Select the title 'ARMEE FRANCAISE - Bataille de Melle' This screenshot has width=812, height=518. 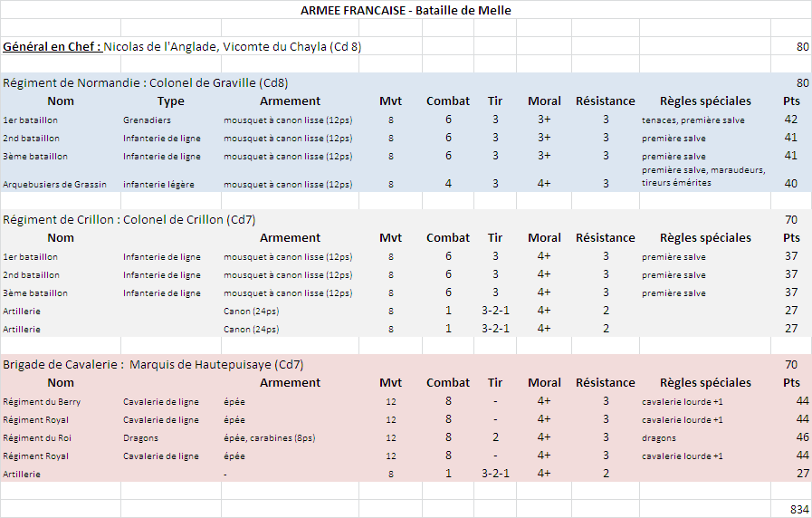[406, 10]
